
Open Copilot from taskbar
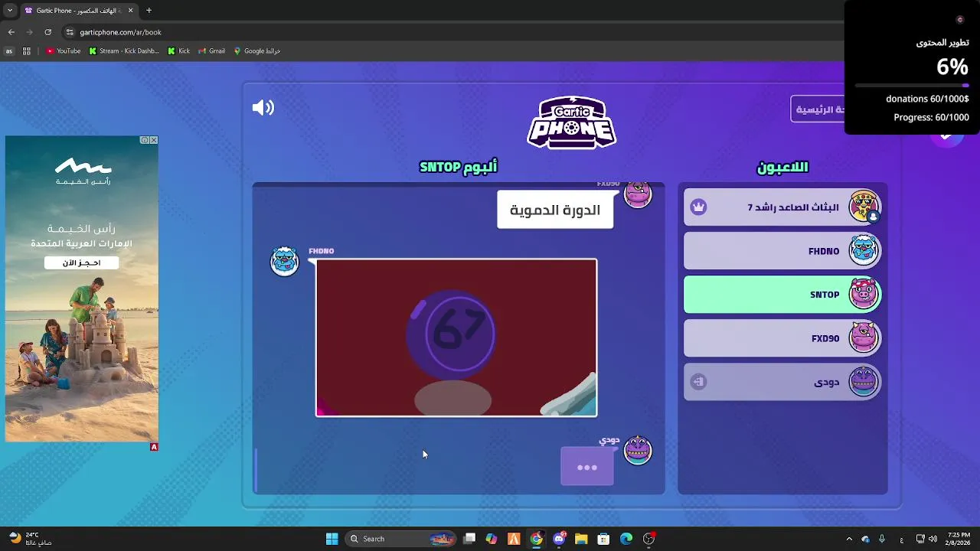(x=491, y=539)
